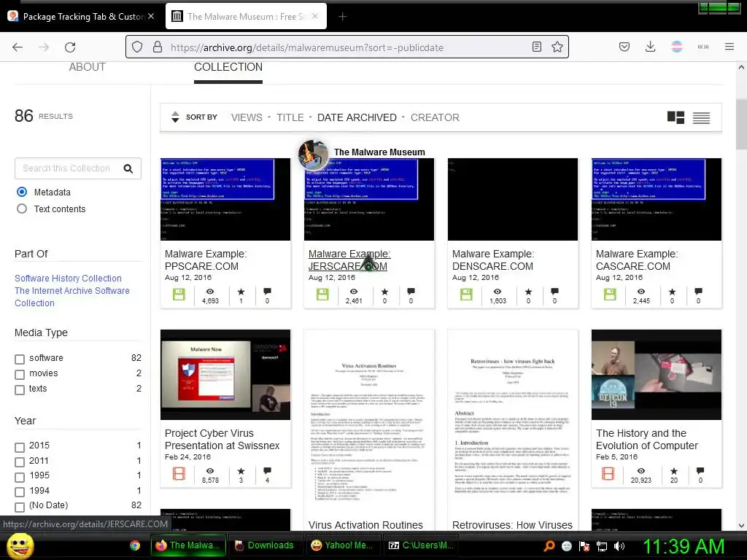Open The Internet Archive Software Collection link
This screenshot has width=747, height=560.
72,297
